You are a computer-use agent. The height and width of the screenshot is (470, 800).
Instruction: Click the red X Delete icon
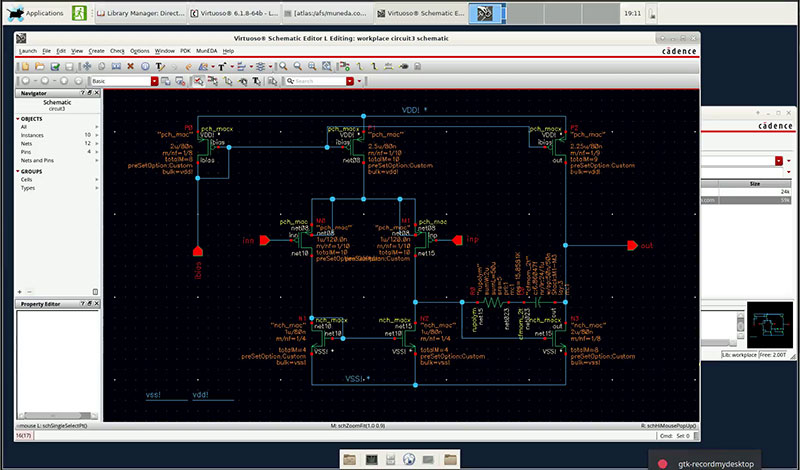130,66
